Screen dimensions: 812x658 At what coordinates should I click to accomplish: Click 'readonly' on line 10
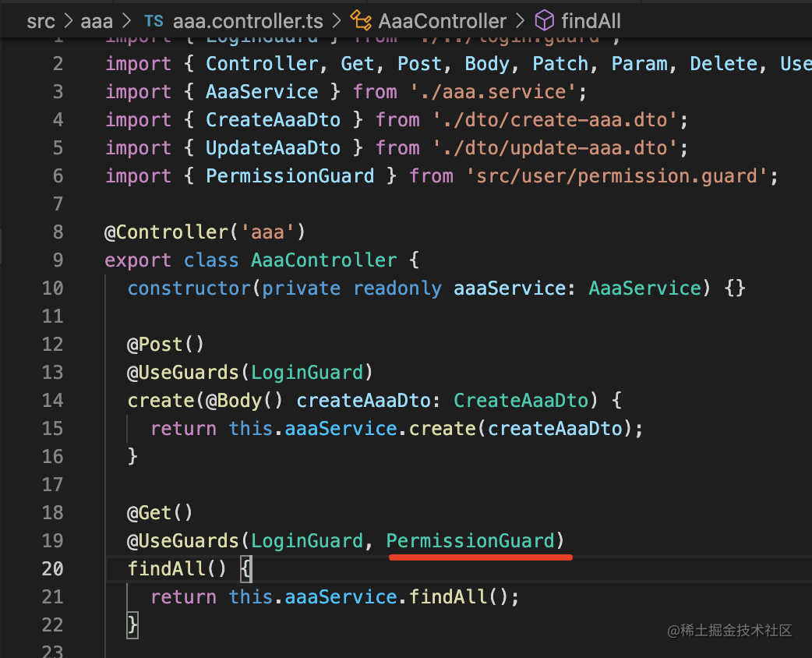coord(397,288)
